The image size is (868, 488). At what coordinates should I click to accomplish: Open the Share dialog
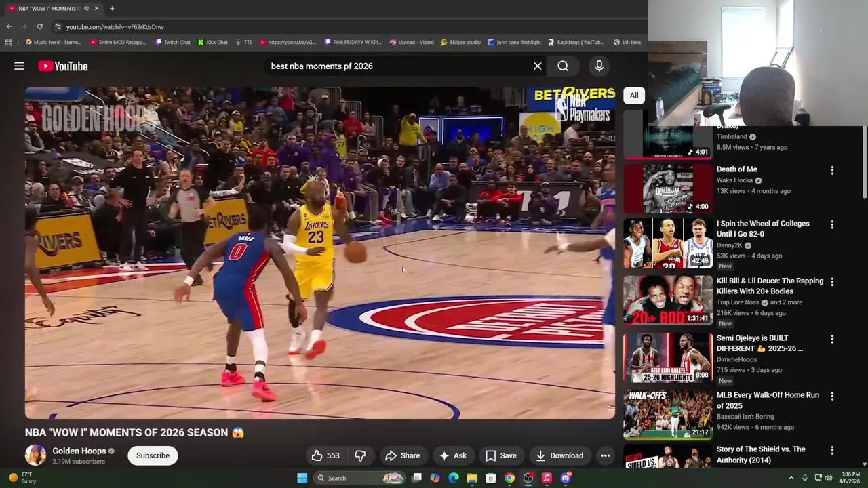pos(403,455)
